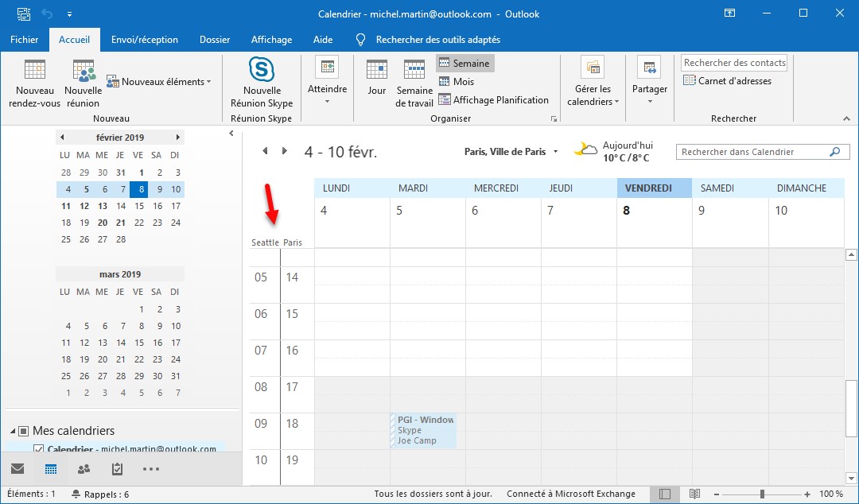Click the Rechercher dans Calendrier search field
This screenshot has height=504, width=859.
click(x=752, y=152)
